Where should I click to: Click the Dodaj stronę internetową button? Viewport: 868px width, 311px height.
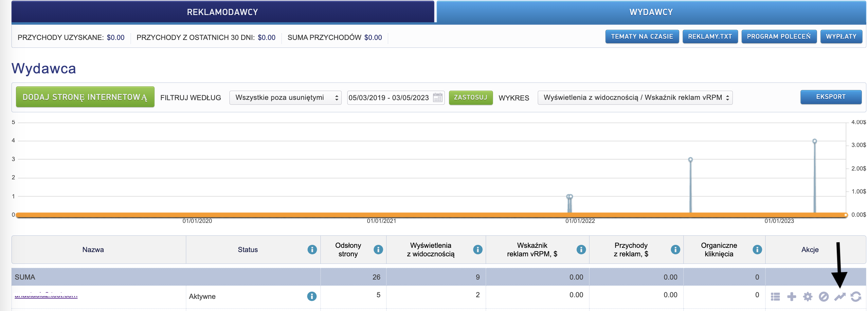click(x=85, y=97)
